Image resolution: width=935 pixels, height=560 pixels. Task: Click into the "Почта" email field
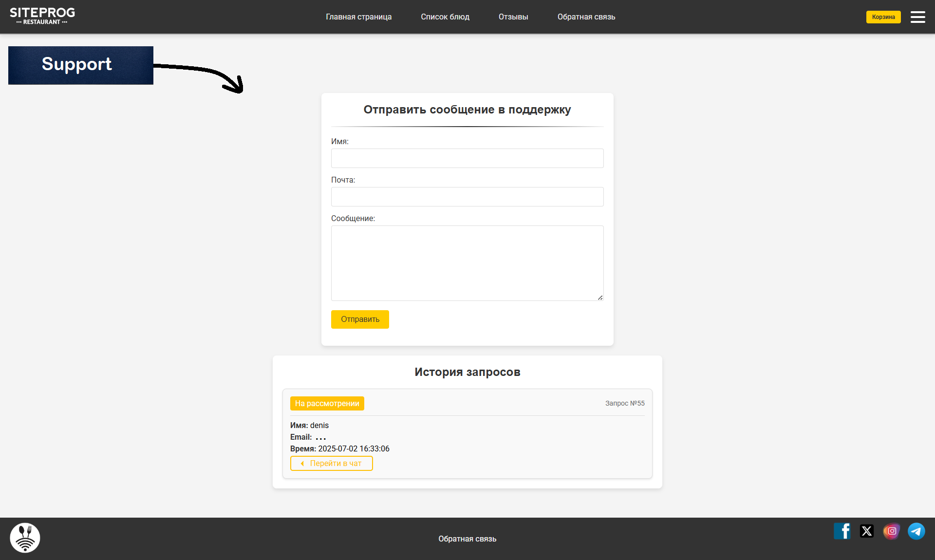pyautogui.click(x=467, y=197)
